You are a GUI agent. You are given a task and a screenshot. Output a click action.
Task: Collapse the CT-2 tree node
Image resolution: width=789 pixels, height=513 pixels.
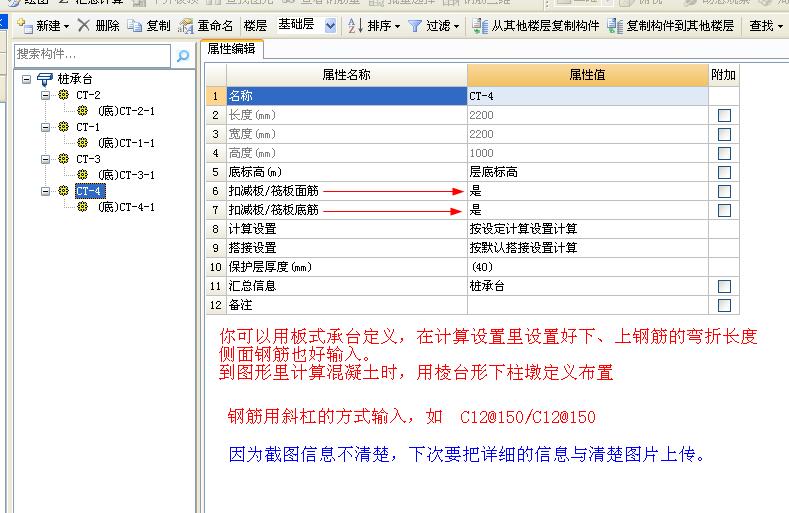click(x=45, y=95)
